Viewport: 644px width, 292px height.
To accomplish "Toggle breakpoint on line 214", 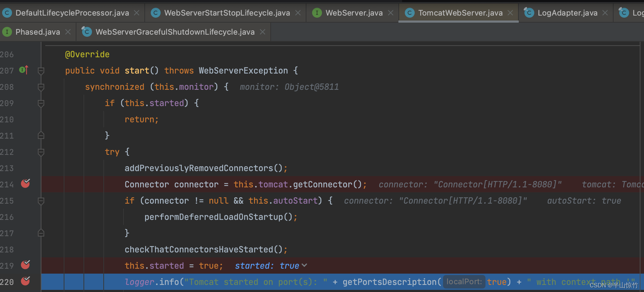I will pos(25,183).
